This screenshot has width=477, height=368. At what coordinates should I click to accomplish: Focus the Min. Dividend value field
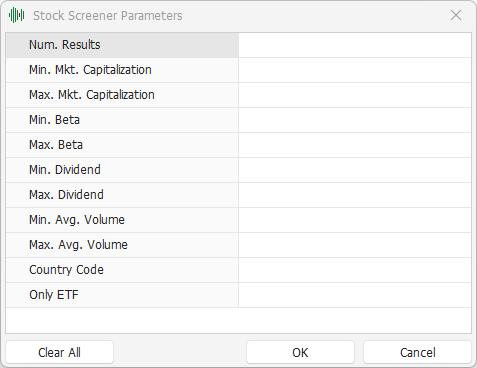click(355, 170)
